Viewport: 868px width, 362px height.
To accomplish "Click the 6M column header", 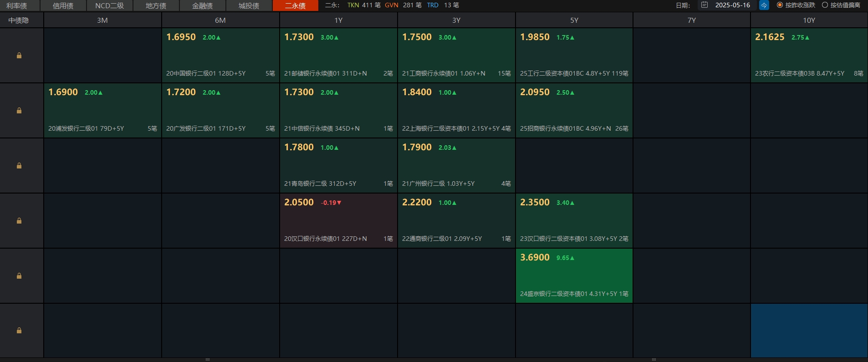I will click(220, 20).
